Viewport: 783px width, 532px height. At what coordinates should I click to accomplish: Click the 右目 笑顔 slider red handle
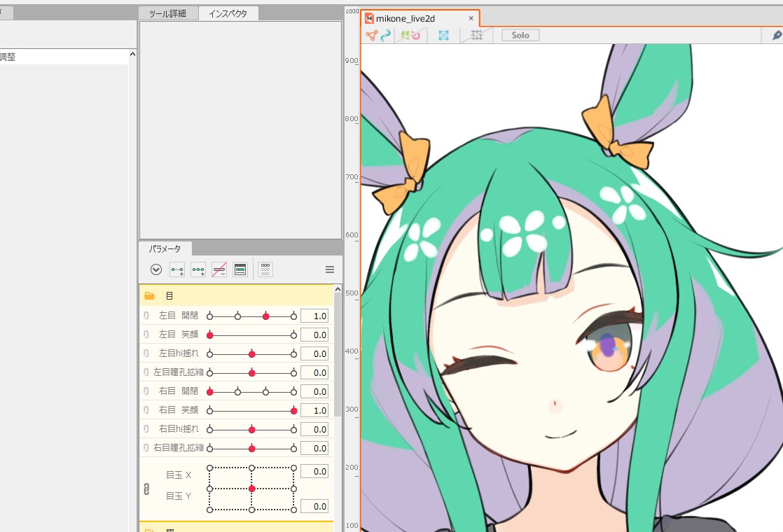[294, 411]
